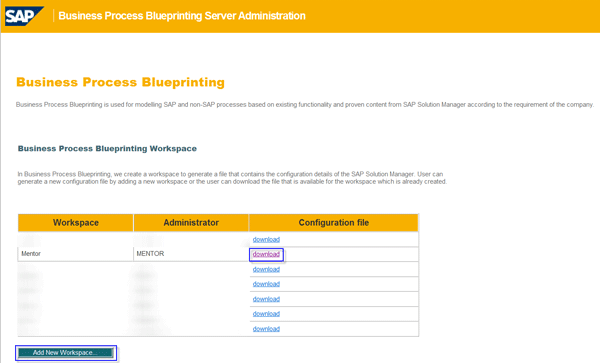
Task: Click the Workspace column header
Action: coord(76,223)
